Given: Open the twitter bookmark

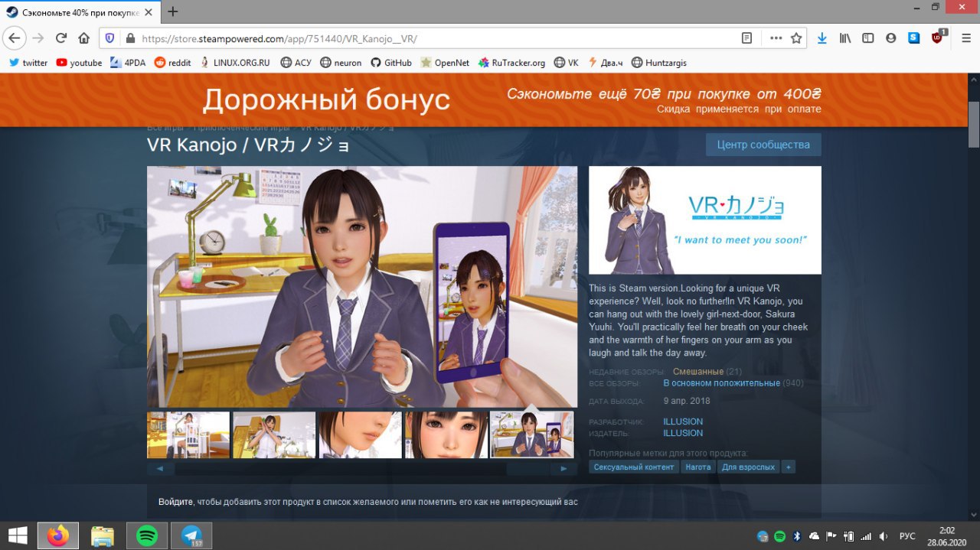Looking at the screenshot, I should click(28, 63).
